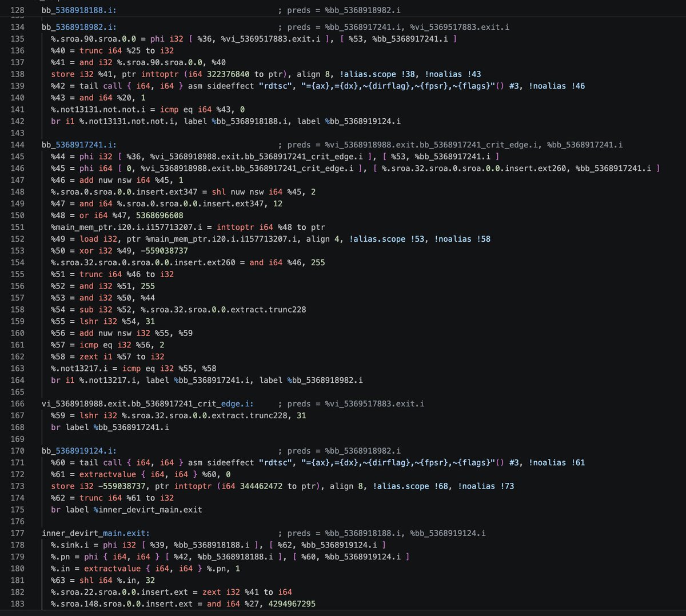Click the '%.sink.i = phi i32' line
This screenshot has width=686, height=616.
[218, 545]
